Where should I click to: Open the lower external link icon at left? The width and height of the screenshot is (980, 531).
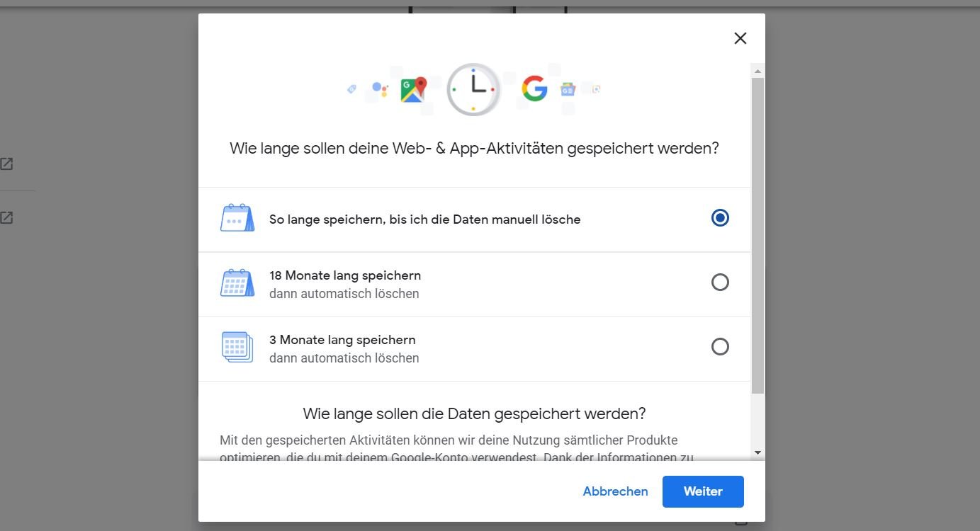tap(6, 218)
